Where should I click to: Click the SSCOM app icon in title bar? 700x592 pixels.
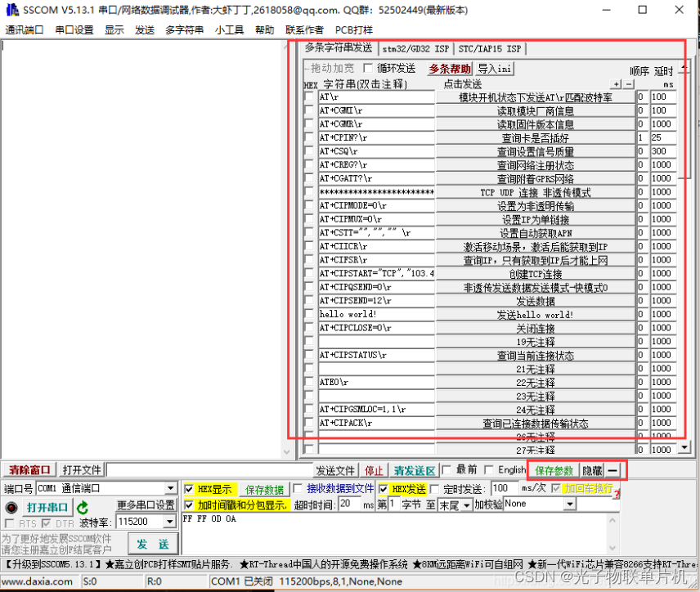[12, 10]
